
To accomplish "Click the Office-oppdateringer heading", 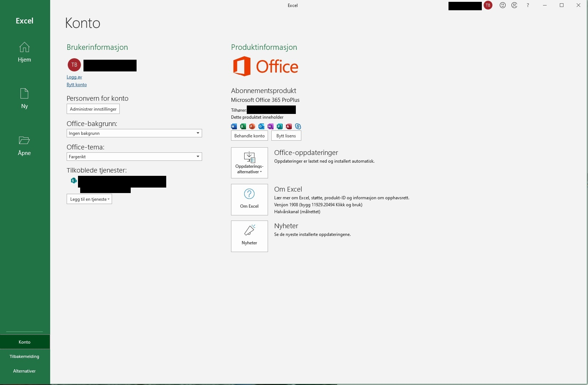I will coord(306,152).
